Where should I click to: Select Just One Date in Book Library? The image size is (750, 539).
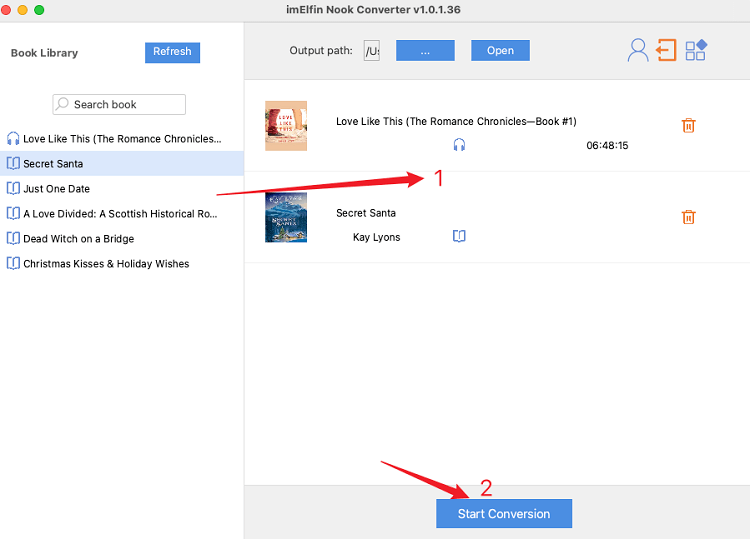coord(122,188)
